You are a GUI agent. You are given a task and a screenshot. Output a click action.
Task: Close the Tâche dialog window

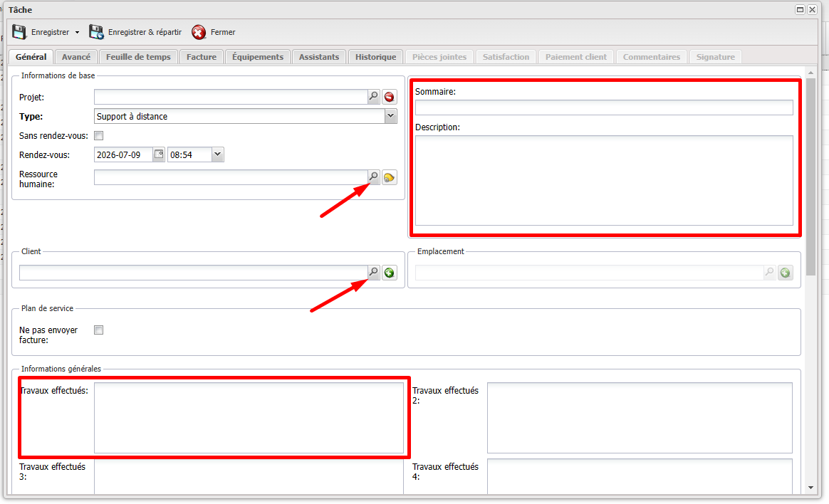[x=813, y=9]
